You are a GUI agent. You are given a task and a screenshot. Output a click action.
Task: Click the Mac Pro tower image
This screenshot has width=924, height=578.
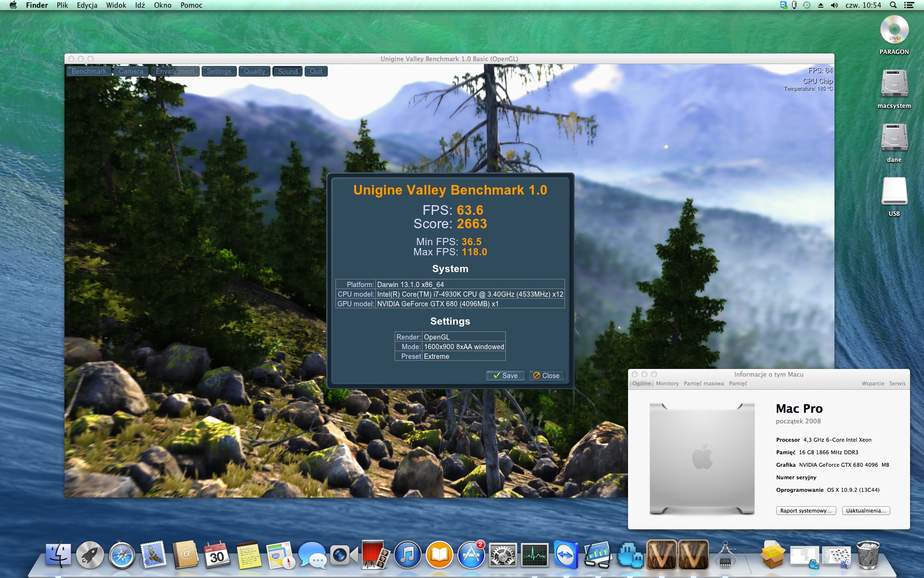pyautogui.click(x=702, y=459)
